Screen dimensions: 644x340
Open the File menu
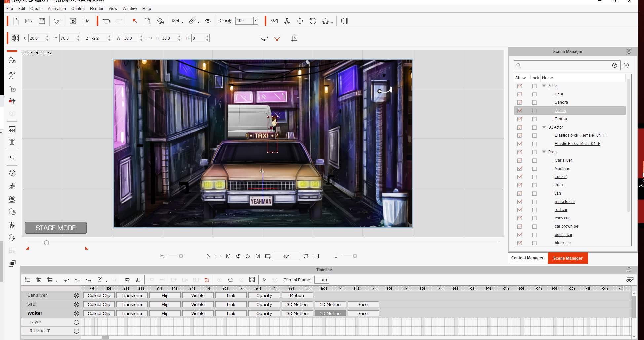tap(10, 9)
